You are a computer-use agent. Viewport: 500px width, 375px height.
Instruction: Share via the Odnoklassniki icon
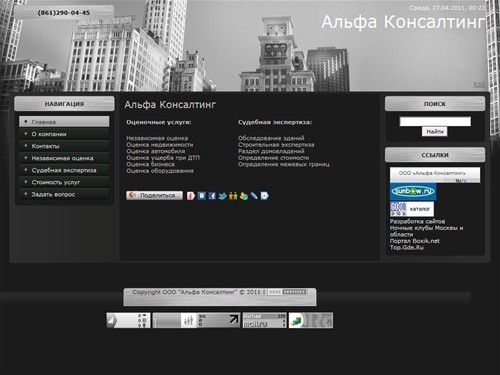233,196
